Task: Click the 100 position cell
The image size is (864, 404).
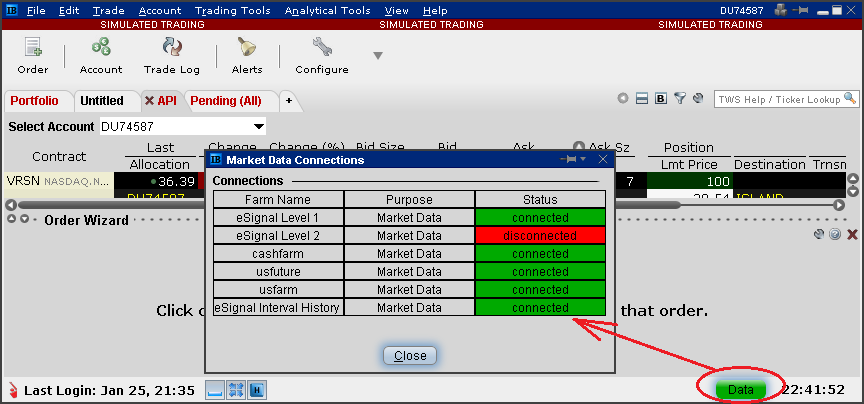Action: 689,181
